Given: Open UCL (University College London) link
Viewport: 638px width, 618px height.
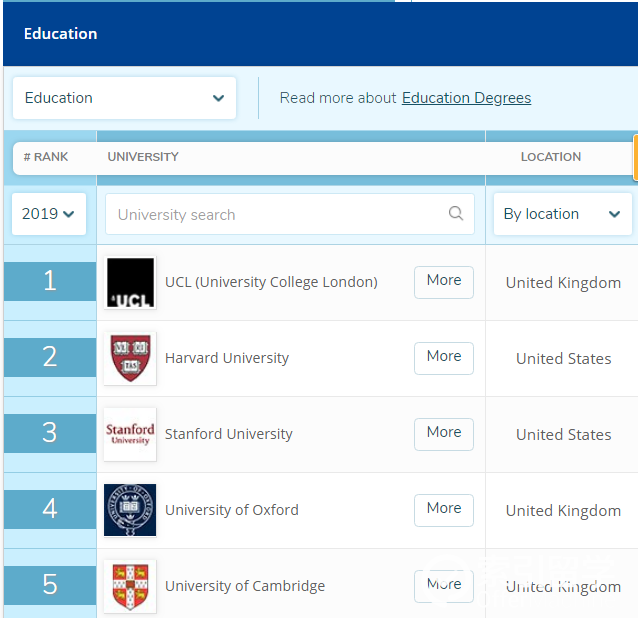Looking at the screenshot, I should [271, 282].
